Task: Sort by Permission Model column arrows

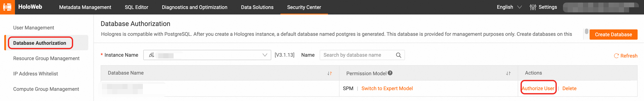Action: pyautogui.click(x=508, y=73)
